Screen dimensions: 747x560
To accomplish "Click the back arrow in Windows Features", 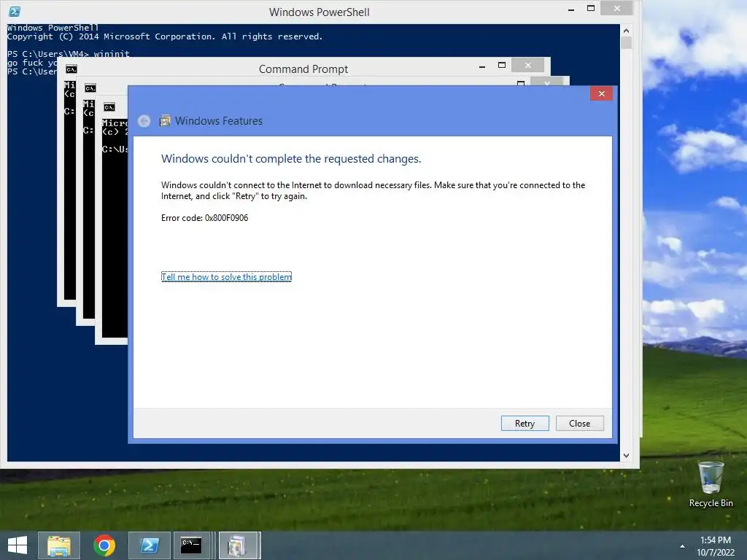I will coord(144,121).
